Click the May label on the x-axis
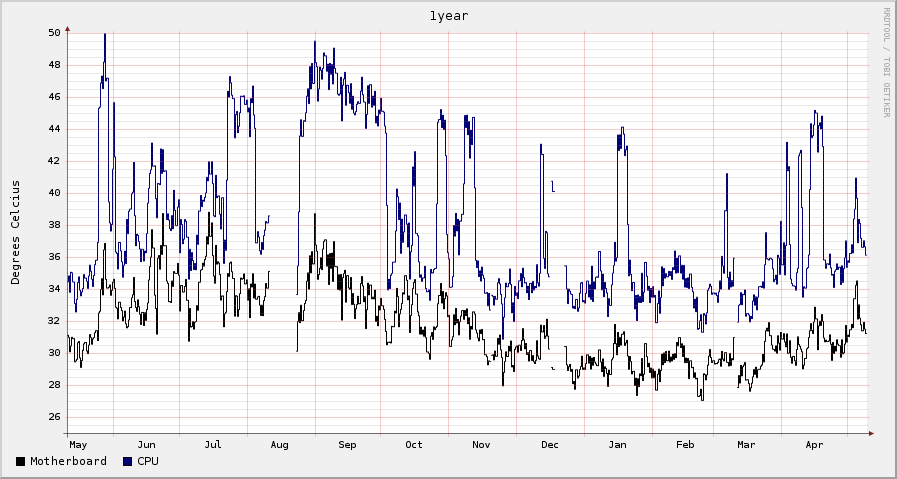Viewport: 897px width, 479px height. 78,444
